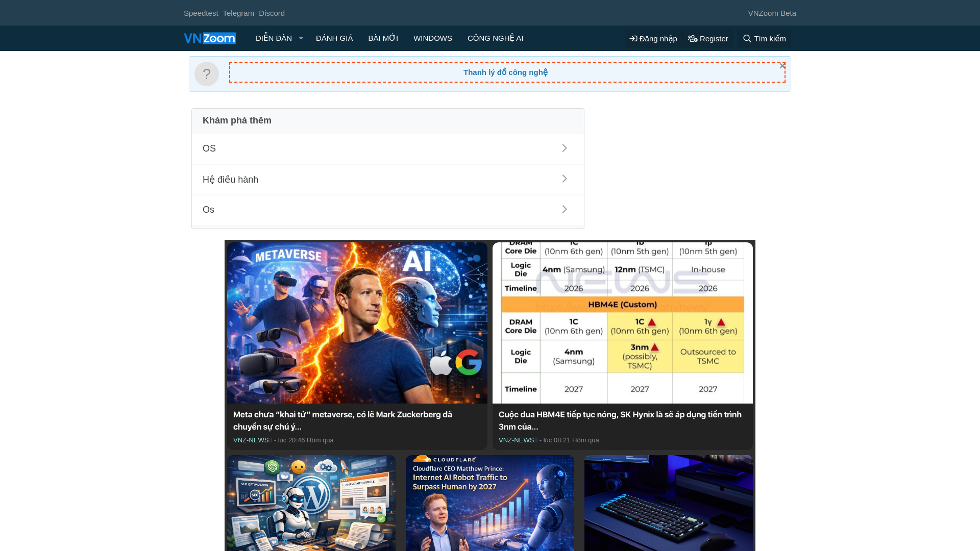Open the Telegram link
The height and width of the screenshot is (551, 980).
pos(238,13)
